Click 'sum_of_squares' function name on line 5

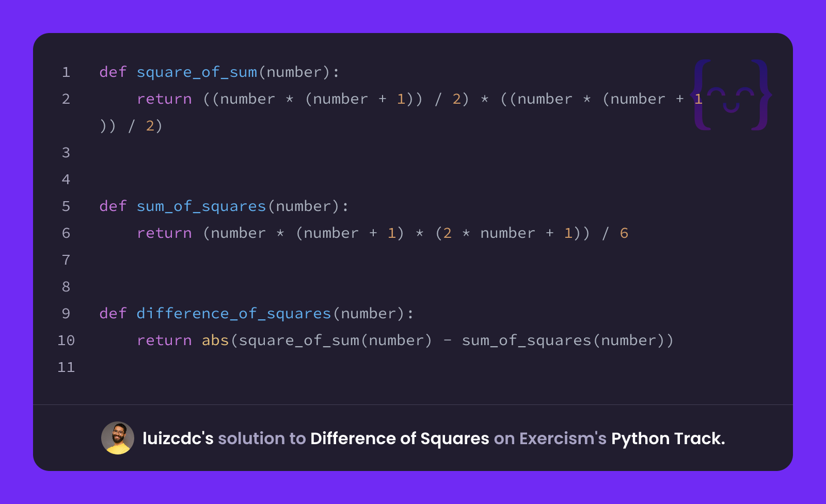coord(201,206)
